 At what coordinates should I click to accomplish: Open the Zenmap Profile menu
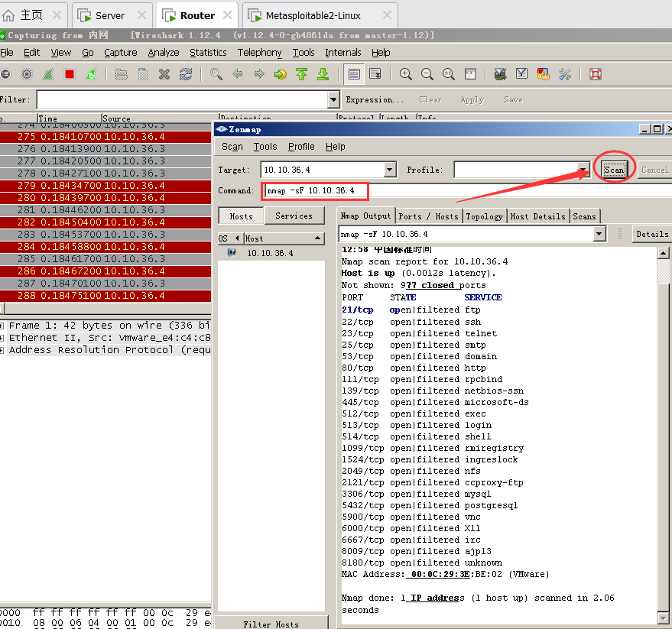(x=301, y=147)
